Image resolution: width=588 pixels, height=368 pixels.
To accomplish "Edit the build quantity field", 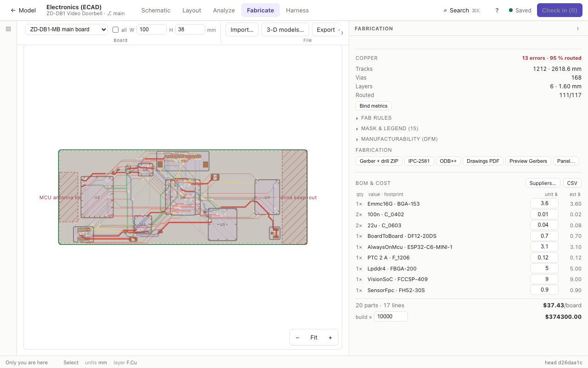I will click(391, 316).
